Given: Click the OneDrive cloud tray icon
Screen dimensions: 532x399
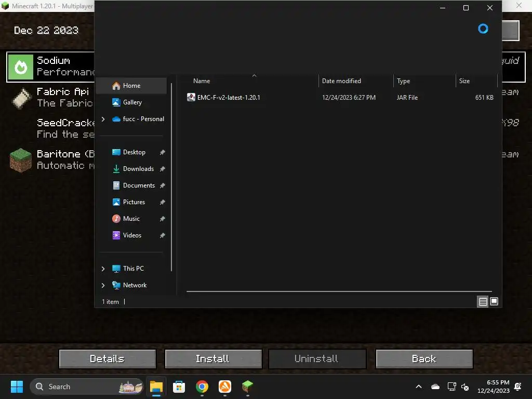Looking at the screenshot, I should click(435, 387).
